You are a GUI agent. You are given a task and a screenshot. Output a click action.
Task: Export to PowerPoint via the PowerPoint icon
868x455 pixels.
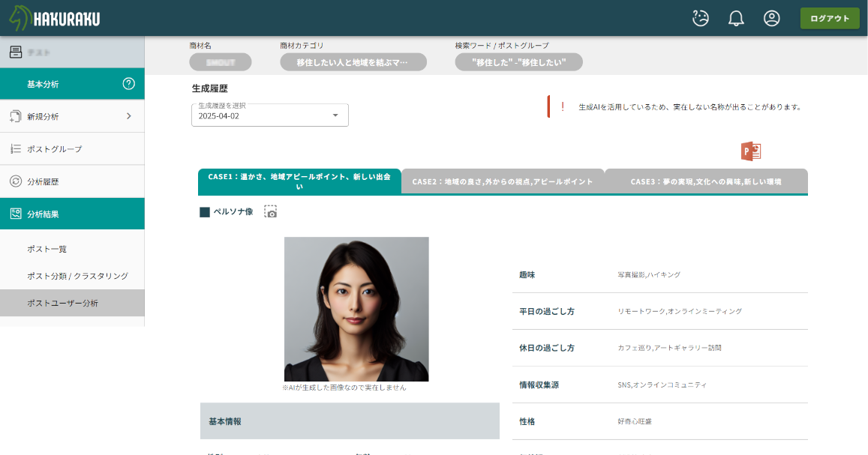coord(751,151)
